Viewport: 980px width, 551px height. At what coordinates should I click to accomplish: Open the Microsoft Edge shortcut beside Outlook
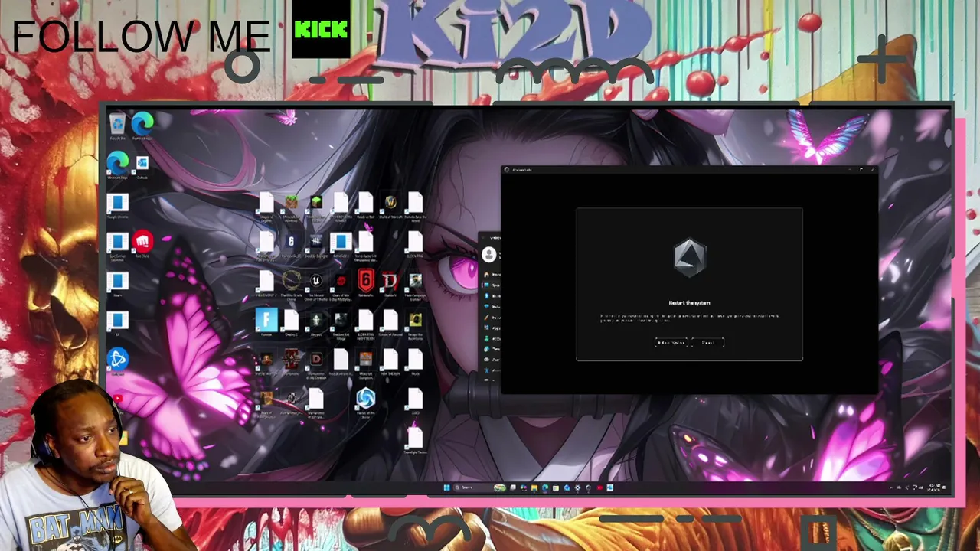(117, 166)
